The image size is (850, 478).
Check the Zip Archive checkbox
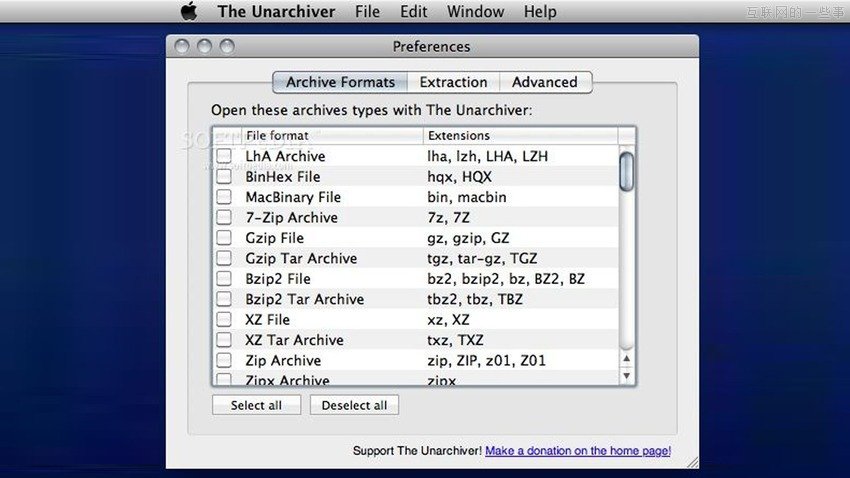tap(224, 360)
